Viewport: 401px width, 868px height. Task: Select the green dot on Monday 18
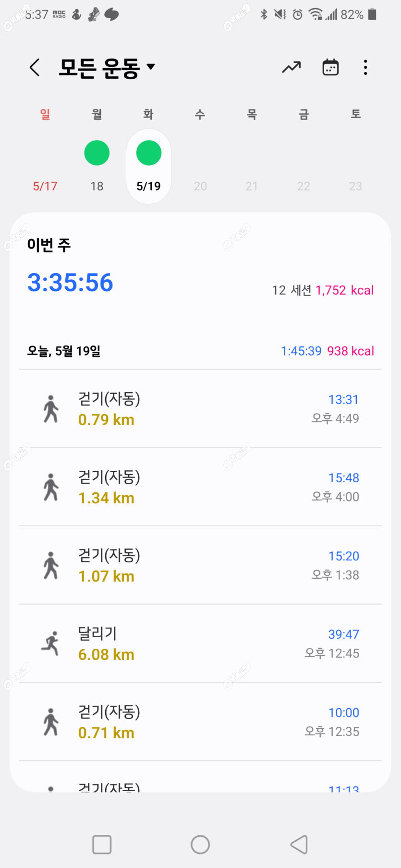click(x=97, y=153)
